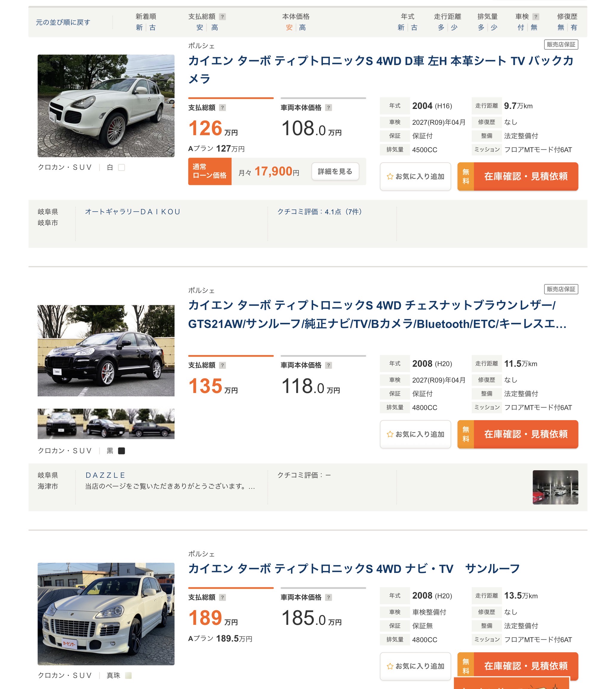Open DAZZLE dealer showroom thumbnail
Viewport: 616px width, 689px height.
click(555, 487)
